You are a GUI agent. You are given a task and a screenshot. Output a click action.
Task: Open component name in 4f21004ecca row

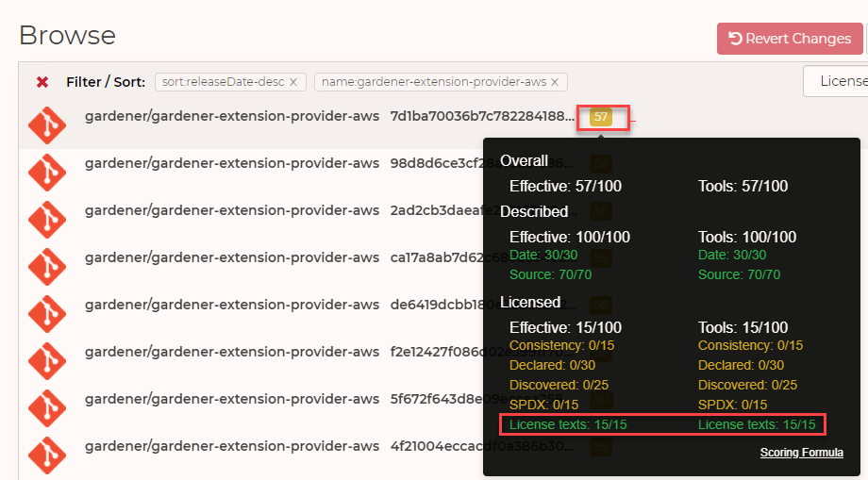(232, 446)
